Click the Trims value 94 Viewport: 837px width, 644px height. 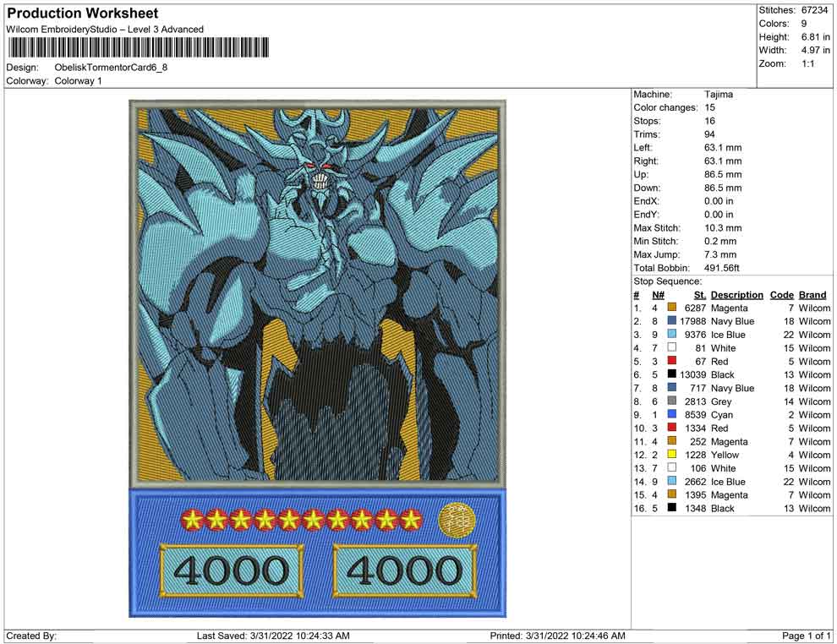pyautogui.click(x=709, y=134)
